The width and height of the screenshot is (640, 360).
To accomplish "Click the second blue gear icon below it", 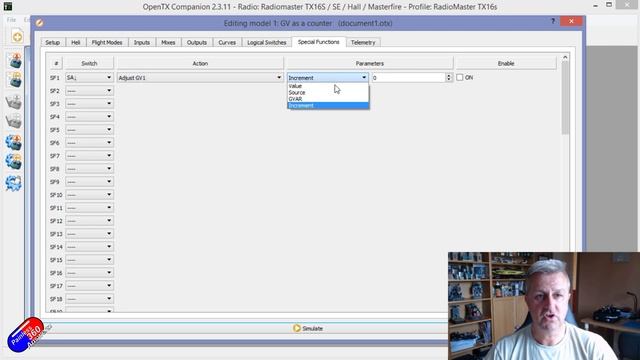I will pos(13,161).
